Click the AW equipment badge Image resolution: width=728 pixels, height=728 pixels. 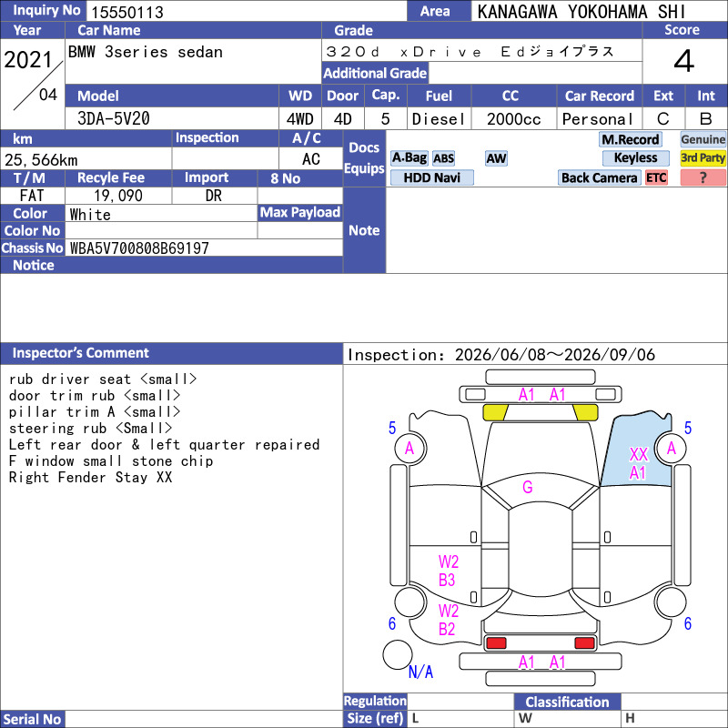pyautogui.click(x=496, y=158)
